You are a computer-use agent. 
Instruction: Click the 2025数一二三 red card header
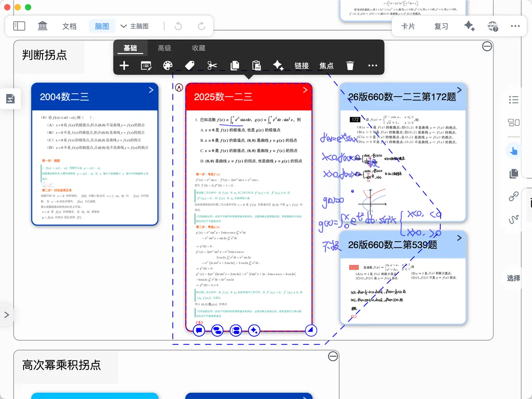click(249, 97)
